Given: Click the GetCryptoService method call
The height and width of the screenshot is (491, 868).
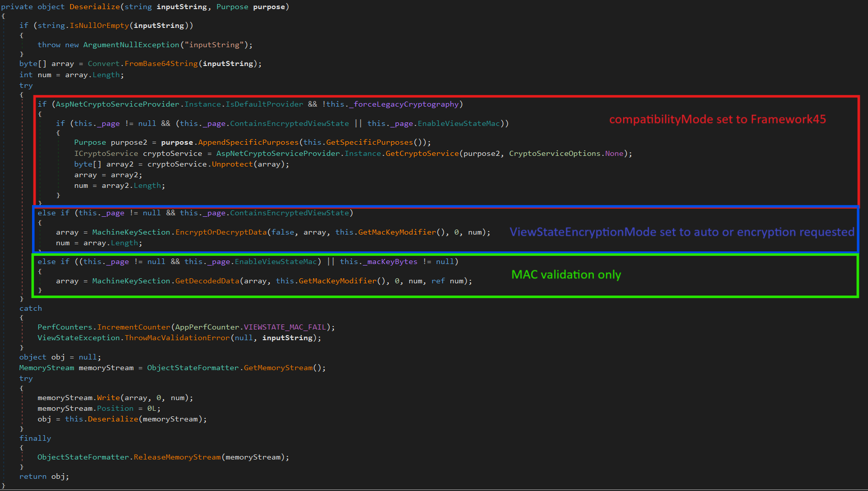Looking at the screenshot, I should click(422, 153).
